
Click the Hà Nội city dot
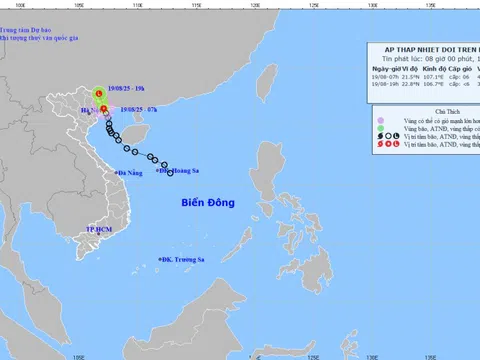point(89,114)
